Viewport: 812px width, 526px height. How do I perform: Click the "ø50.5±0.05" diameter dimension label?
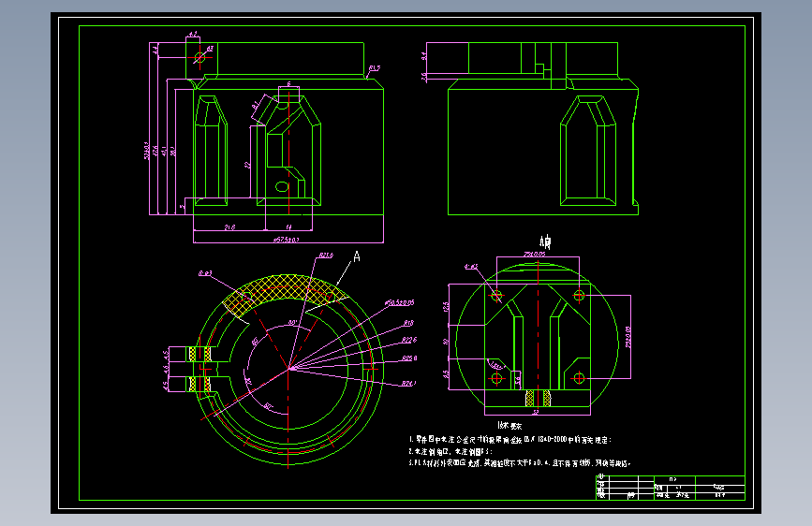click(399, 302)
